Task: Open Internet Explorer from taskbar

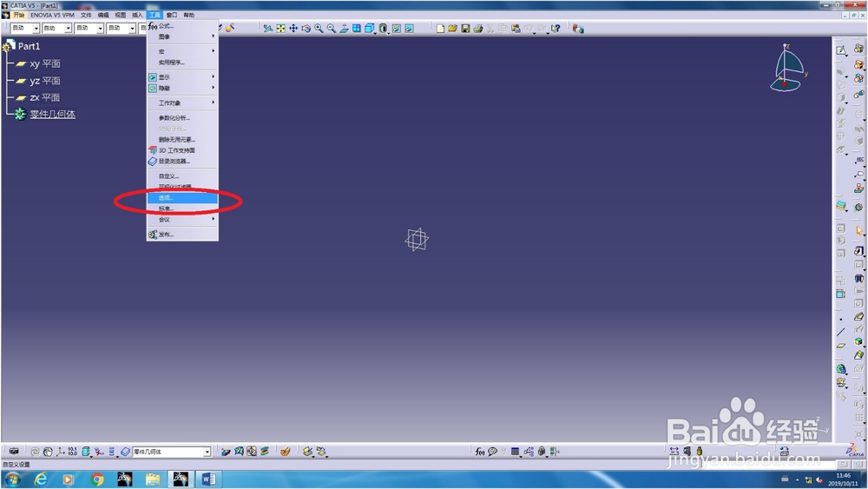Action: point(41,479)
